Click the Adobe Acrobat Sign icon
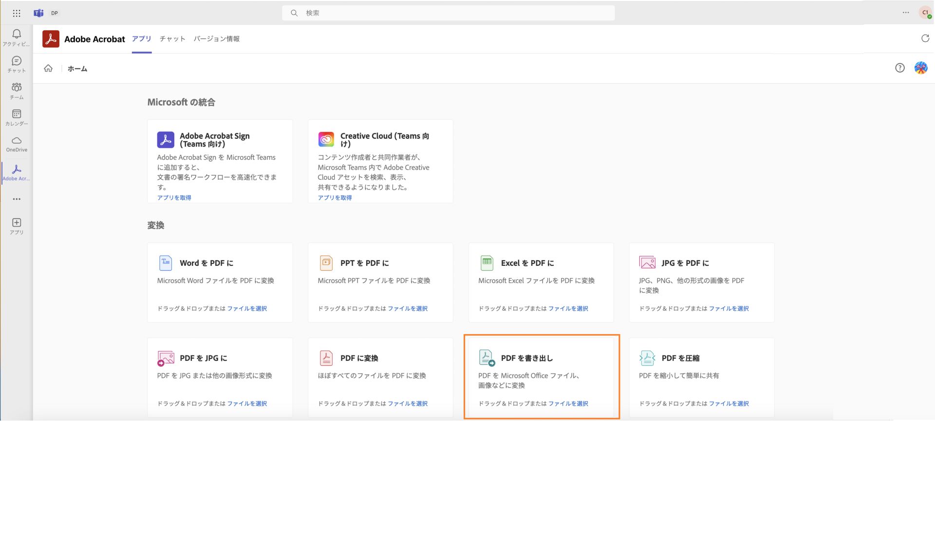935x560 pixels. point(166,140)
